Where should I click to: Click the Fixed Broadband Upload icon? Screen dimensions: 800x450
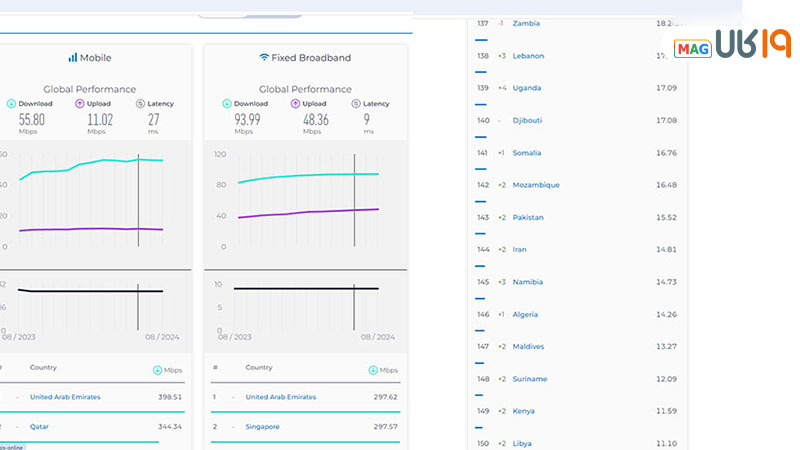(x=295, y=103)
